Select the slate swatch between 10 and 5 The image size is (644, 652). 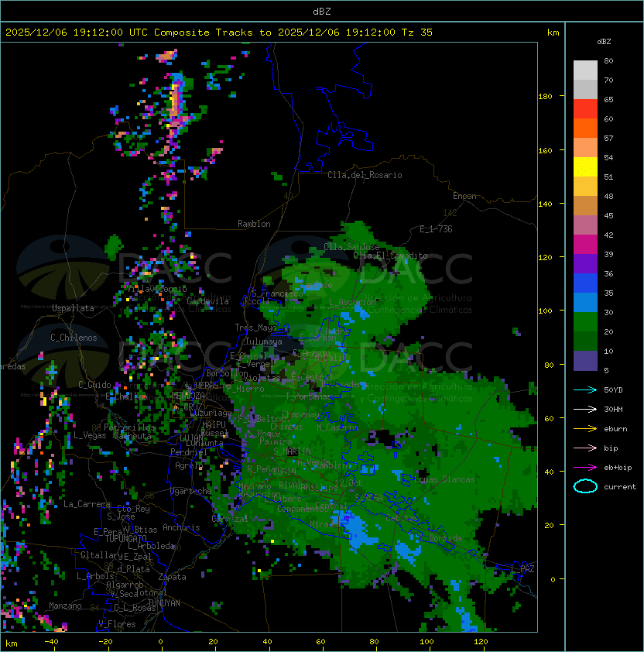point(585,361)
